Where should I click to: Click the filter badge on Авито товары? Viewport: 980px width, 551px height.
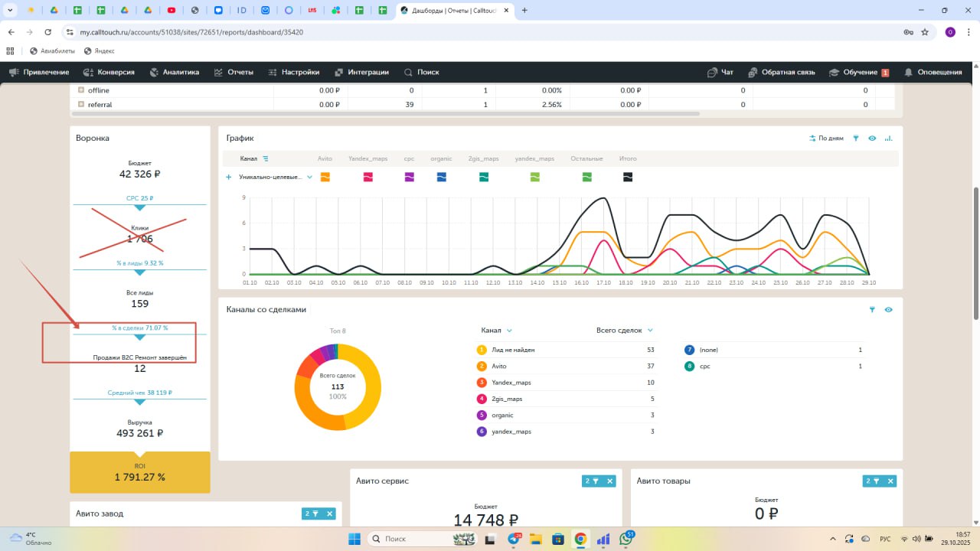(x=872, y=481)
